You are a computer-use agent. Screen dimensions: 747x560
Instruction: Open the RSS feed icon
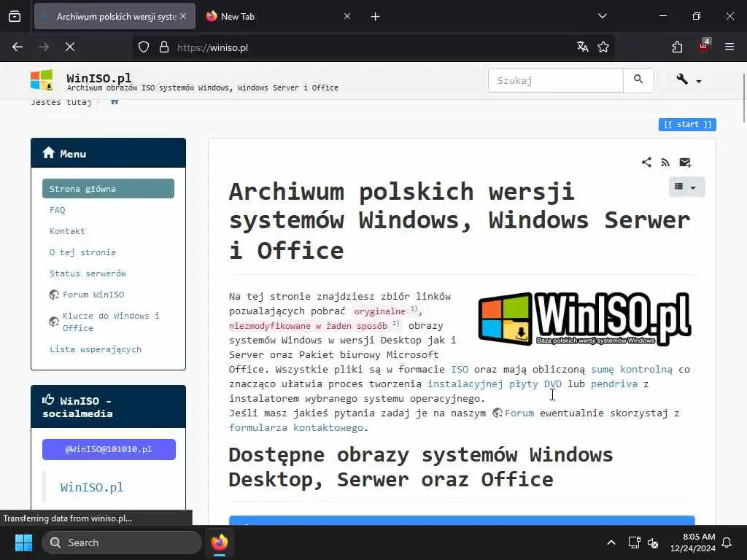pyautogui.click(x=665, y=163)
